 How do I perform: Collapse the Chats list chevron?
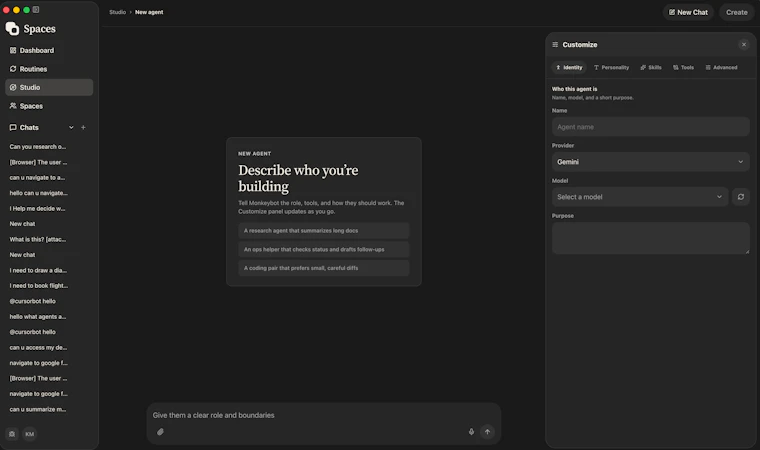71,128
